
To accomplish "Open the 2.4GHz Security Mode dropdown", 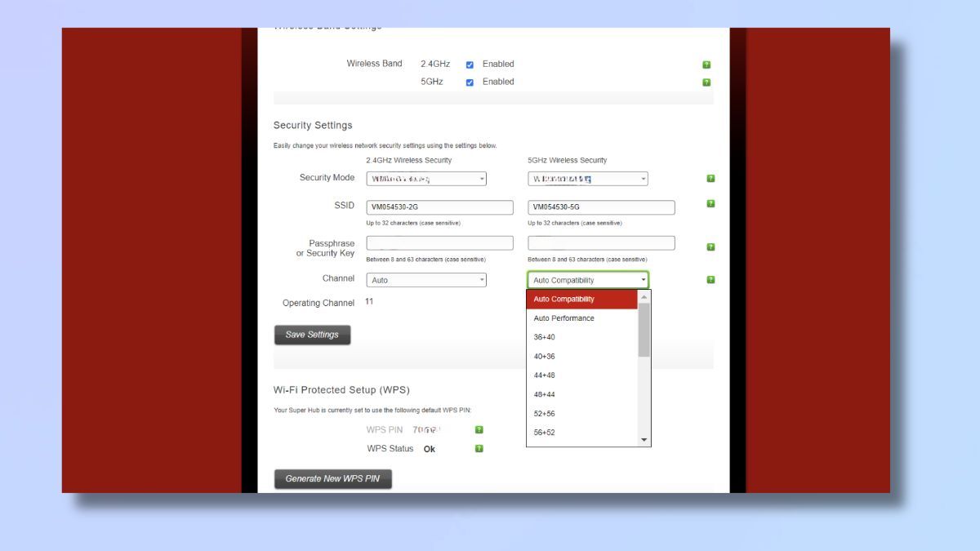I will click(426, 179).
